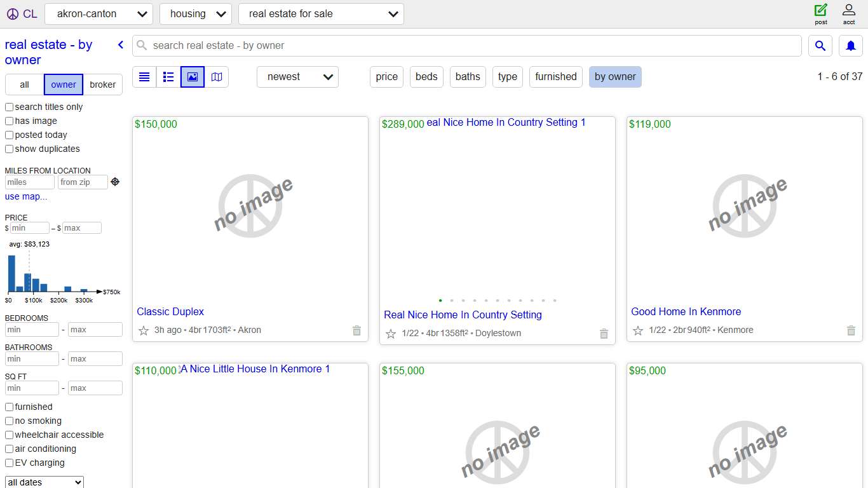Screen dimensions: 868x488
Task: Click the saved search alert bell icon
Action: (851, 46)
